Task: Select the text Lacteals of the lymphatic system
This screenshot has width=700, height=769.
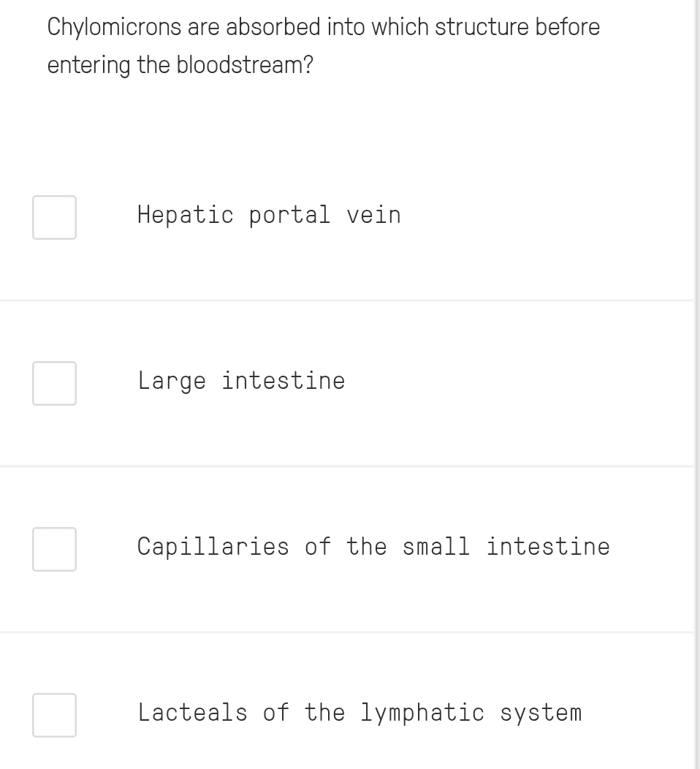Action: pyautogui.click(x=360, y=713)
